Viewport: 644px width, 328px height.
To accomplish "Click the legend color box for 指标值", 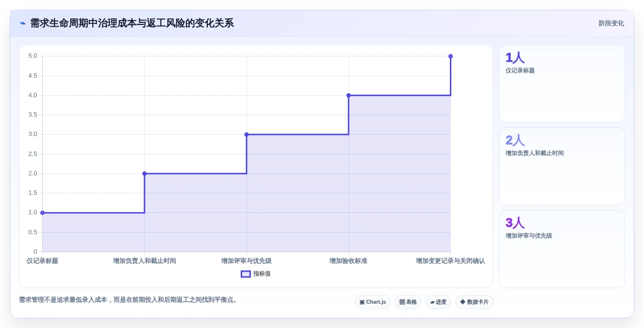I will (246, 274).
